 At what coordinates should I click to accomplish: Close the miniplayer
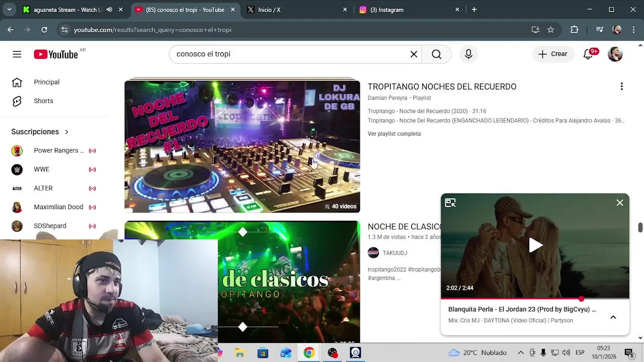tap(620, 203)
